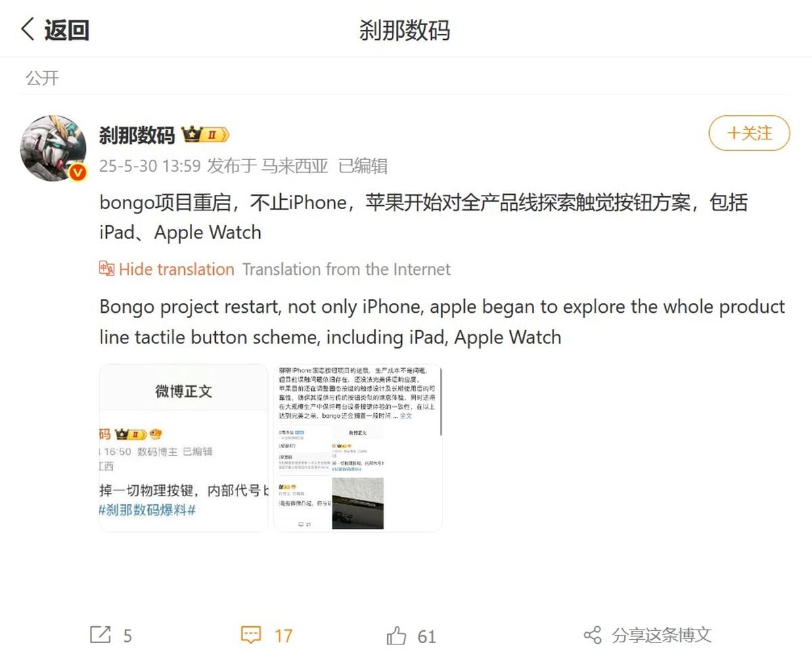812x658 pixels.
Task: Click the share icon at bottom right
Action: coord(592,635)
